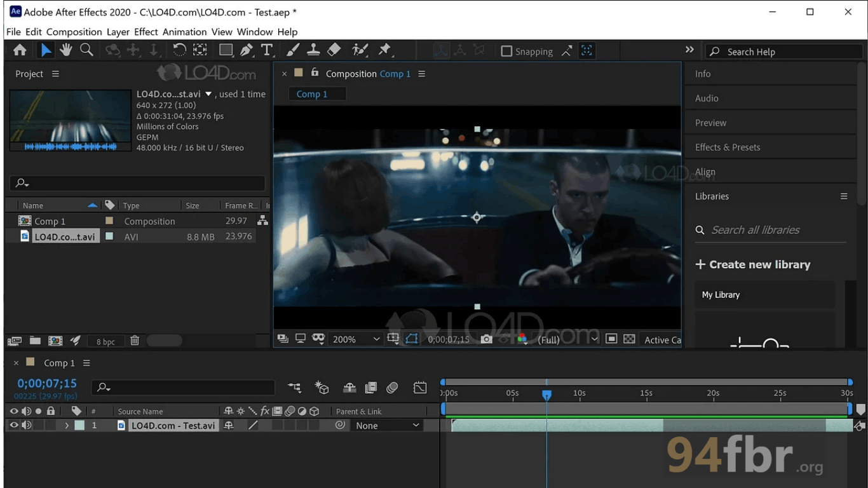This screenshot has width=868, height=488.
Task: Select the Hand tool
Action: 65,50
